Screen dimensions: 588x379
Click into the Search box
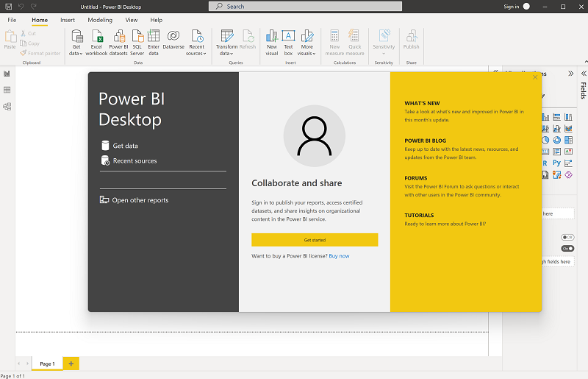[305, 7]
